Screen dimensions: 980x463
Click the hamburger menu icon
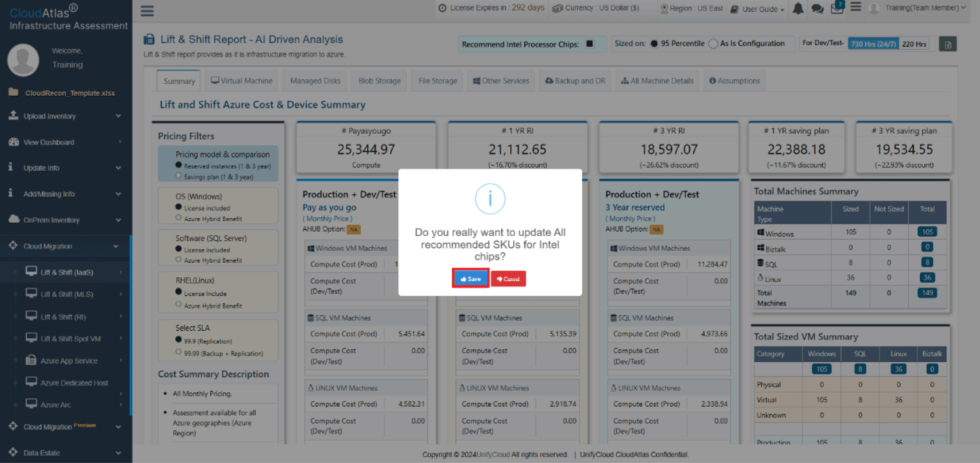(147, 11)
